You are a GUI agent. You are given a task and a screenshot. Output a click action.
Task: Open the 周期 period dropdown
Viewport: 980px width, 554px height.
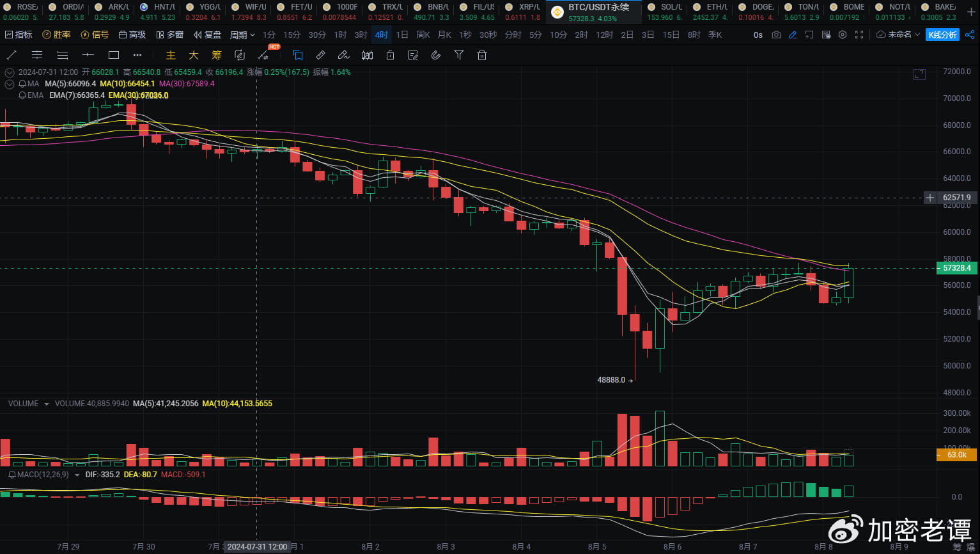point(242,35)
